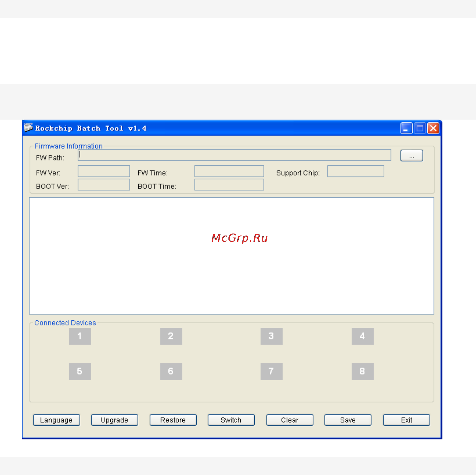Select connected device slot 4
Viewport: 476px width, 475px height.
tap(362, 336)
